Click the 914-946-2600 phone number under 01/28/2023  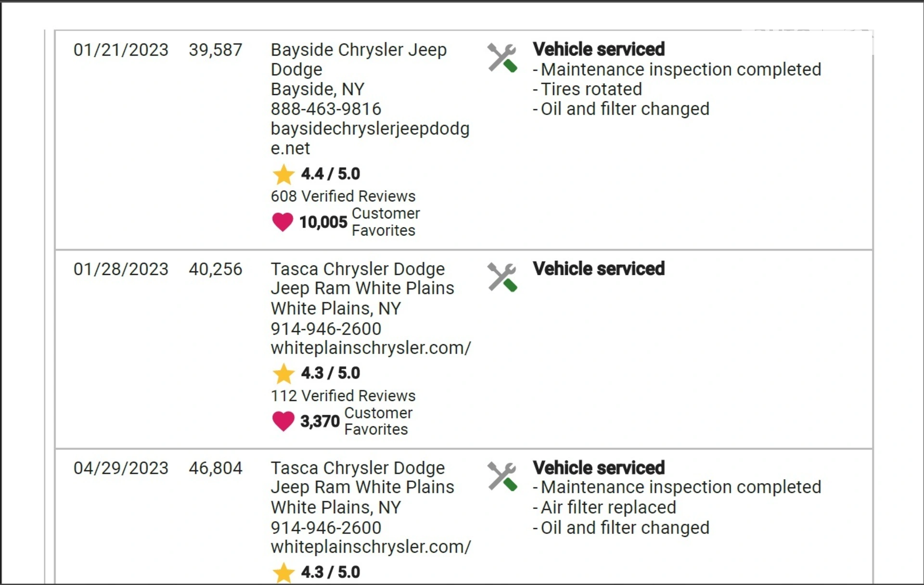point(326,329)
